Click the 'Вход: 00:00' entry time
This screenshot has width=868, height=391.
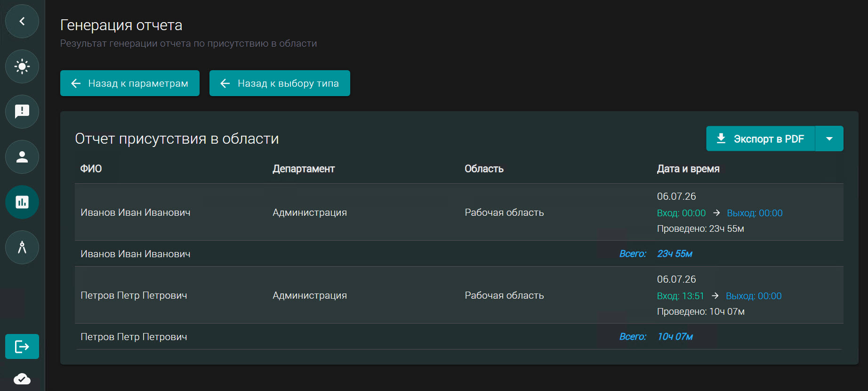coord(681,213)
